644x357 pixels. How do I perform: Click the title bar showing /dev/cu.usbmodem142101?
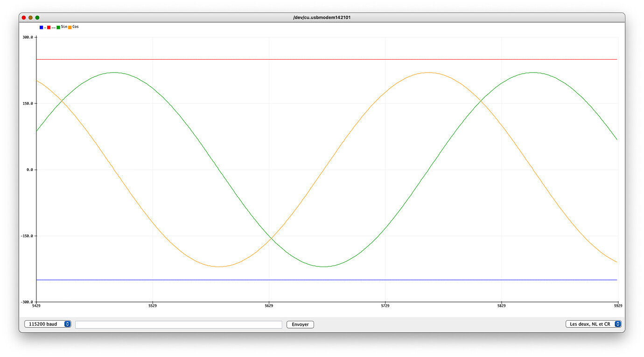pos(322,17)
